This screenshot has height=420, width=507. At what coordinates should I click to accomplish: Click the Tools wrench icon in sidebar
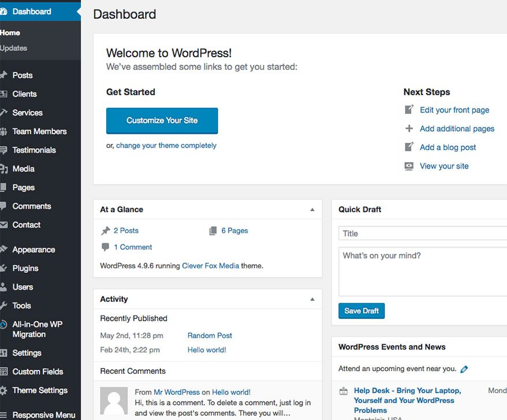point(3,306)
